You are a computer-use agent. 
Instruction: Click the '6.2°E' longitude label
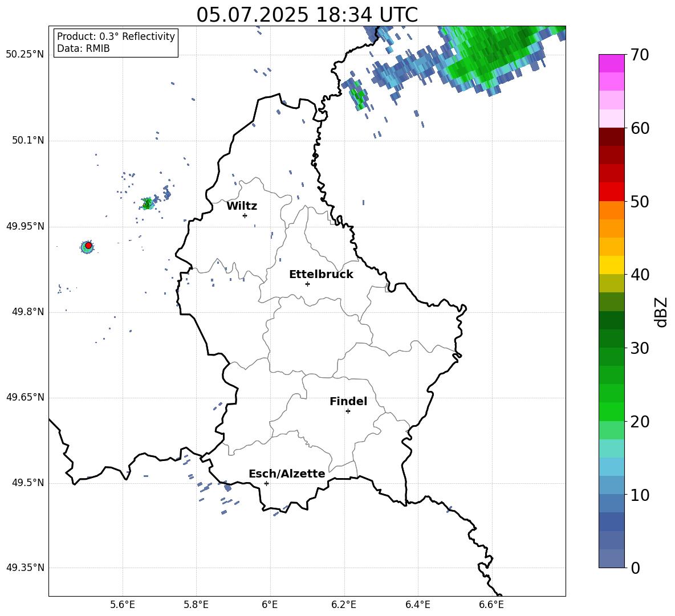click(344, 605)
